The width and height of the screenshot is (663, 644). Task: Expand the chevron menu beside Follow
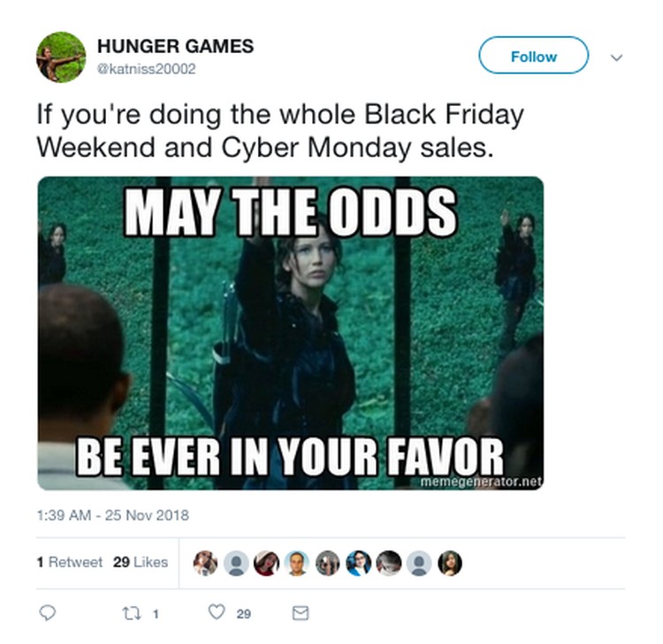(616, 57)
